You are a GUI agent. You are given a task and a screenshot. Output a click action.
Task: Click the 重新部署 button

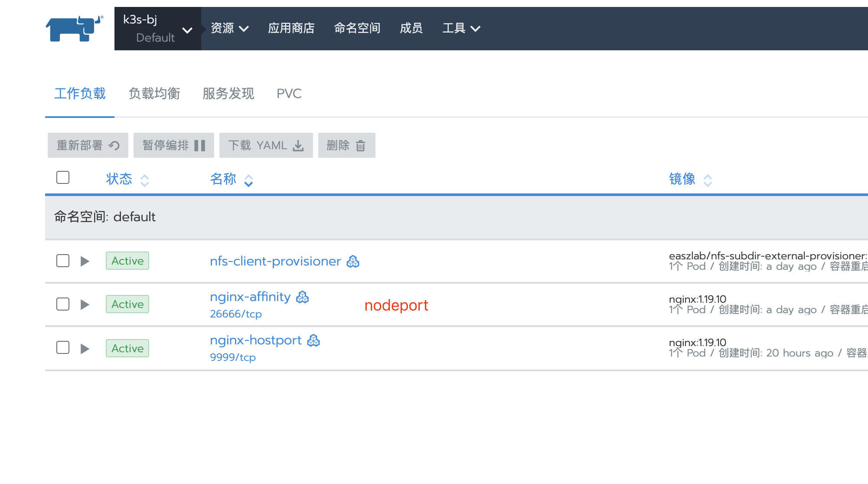tap(88, 145)
